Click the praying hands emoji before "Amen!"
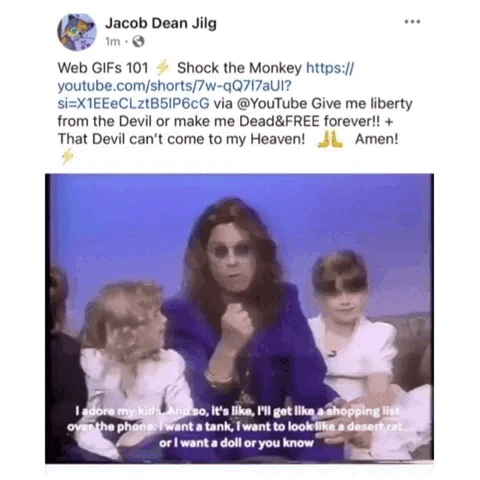480x480 pixels. [330, 139]
